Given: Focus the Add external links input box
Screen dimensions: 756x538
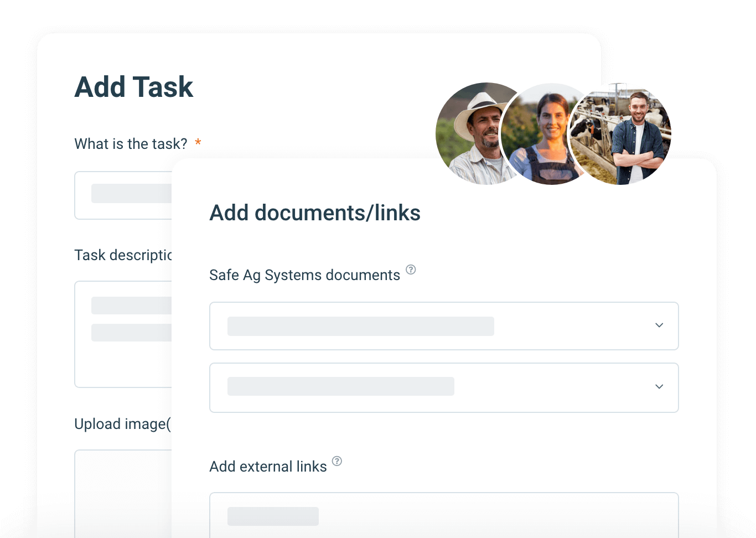Looking at the screenshot, I should pyautogui.click(x=443, y=515).
